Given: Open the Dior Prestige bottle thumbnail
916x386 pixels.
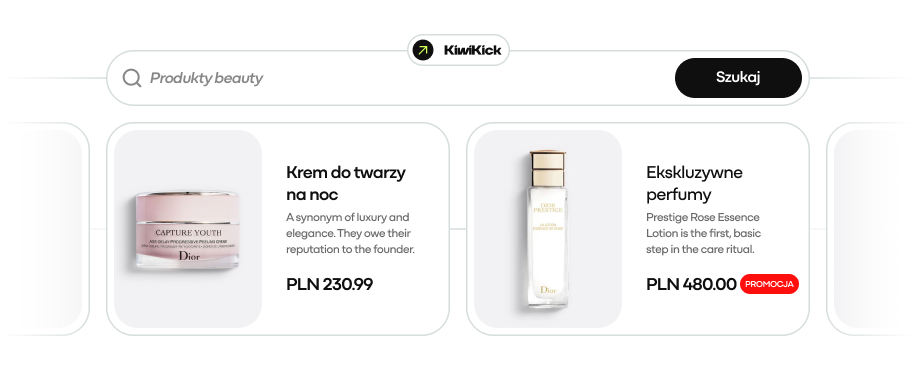Looking at the screenshot, I should point(547,229).
